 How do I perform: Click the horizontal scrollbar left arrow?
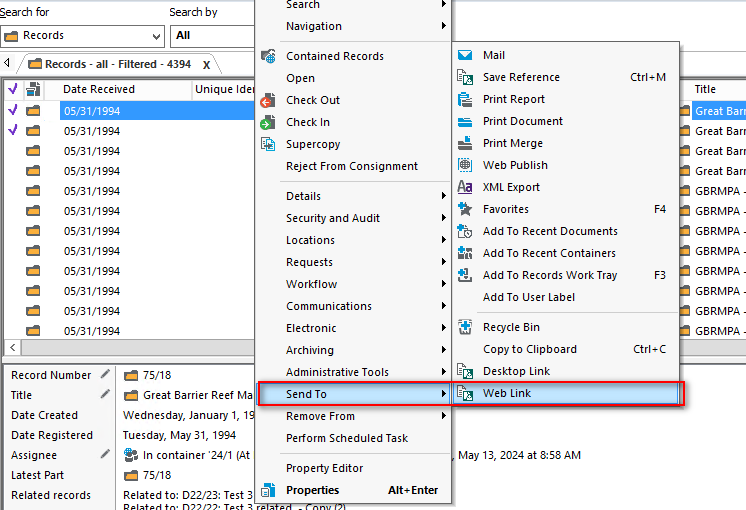(13, 347)
